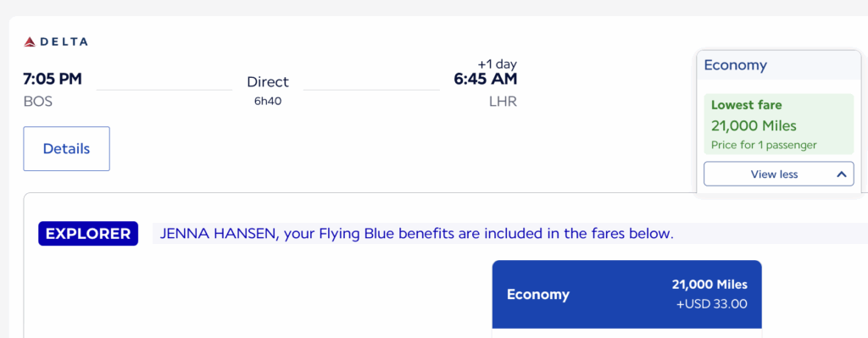868x338 pixels.
Task: Click the LHR arrival airport code
Action: [503, 102]
